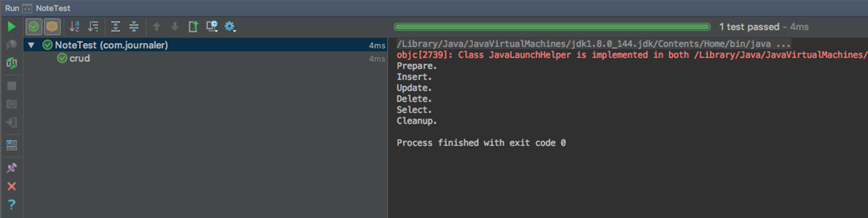Open help with the question mark icon

click(x=11, y=205)
